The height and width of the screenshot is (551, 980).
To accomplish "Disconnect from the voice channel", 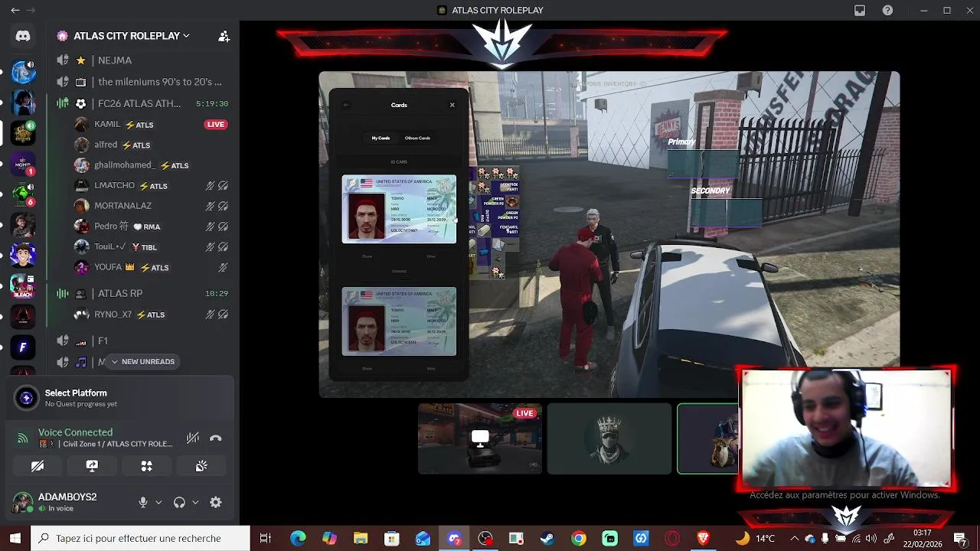I will tap(216, 438).
